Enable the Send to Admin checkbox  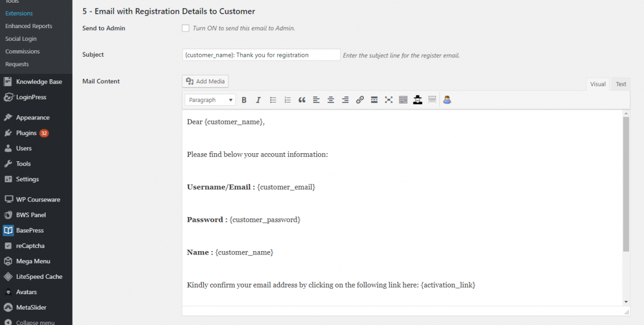point(185,28)
